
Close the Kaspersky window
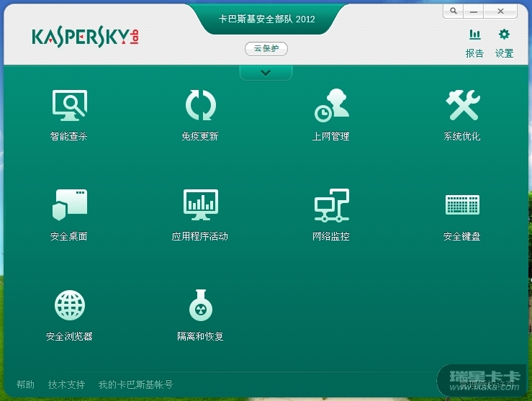[x=500, y=11]
